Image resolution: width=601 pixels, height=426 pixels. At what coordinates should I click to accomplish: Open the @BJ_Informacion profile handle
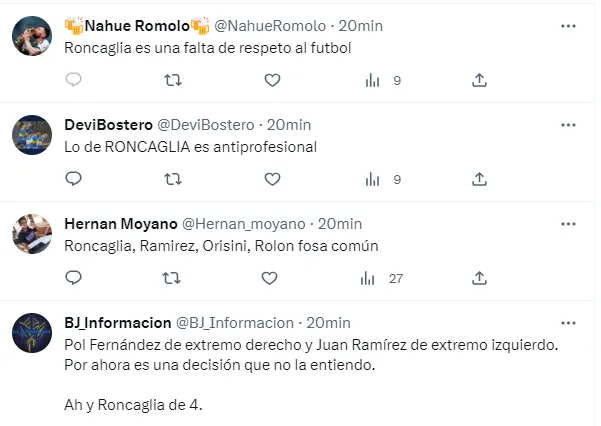[x=235, y=323]
